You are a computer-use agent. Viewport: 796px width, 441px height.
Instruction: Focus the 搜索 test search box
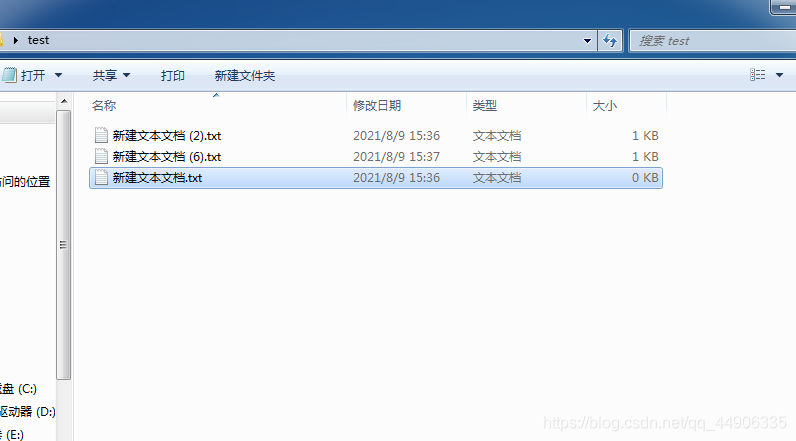(x=713, y=41)
